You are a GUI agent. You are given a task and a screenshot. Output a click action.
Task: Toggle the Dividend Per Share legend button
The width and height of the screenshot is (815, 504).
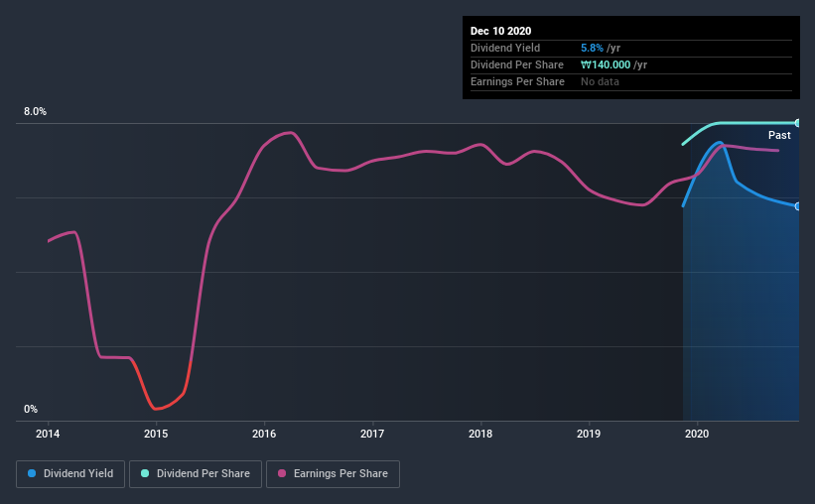(x=196, y=474)
